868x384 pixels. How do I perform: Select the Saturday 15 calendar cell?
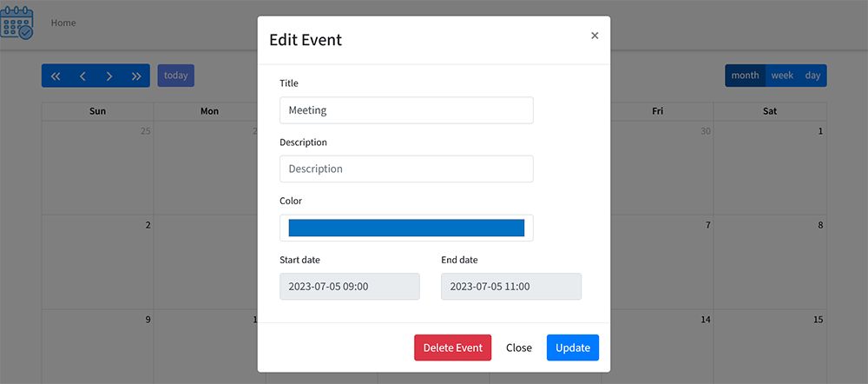pos(770,348)
